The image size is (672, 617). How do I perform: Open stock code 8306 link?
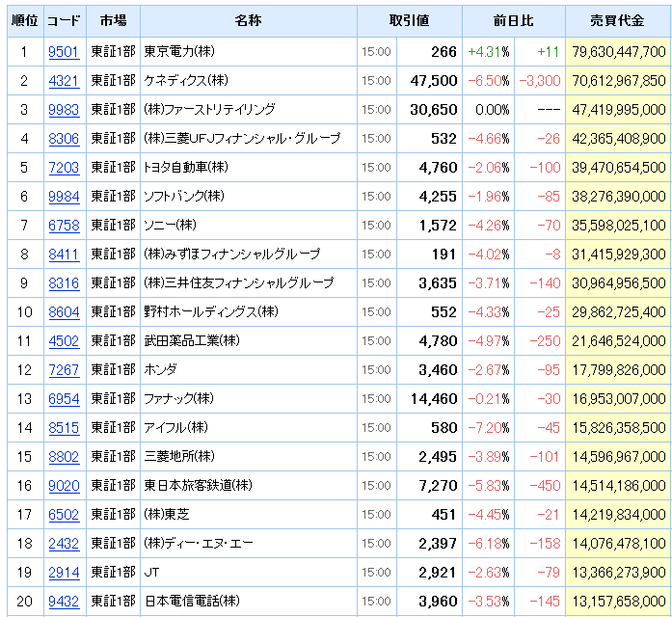point(64,139)
